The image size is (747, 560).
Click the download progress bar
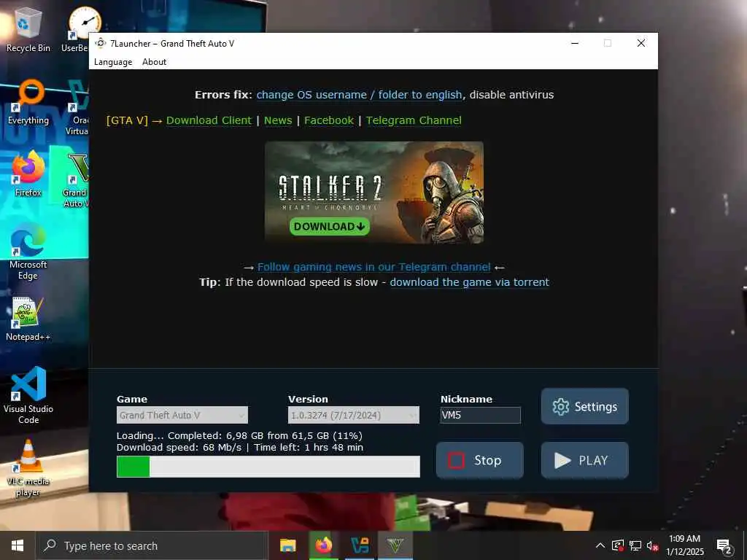click(268, 467)
